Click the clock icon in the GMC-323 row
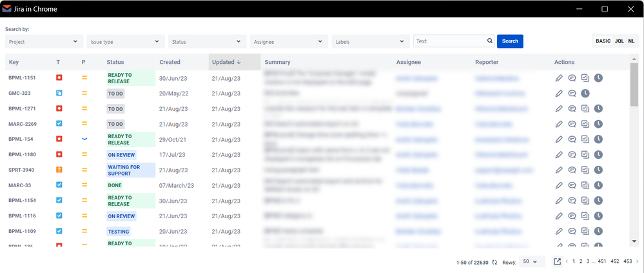 585,94
